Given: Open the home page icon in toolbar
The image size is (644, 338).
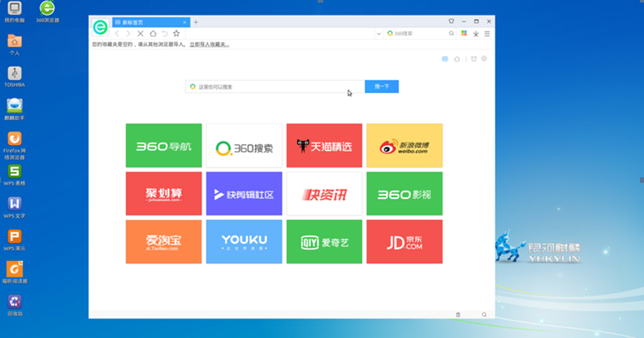Looking at the screenshot, I should pyautogui.click(x=153, y=33).
